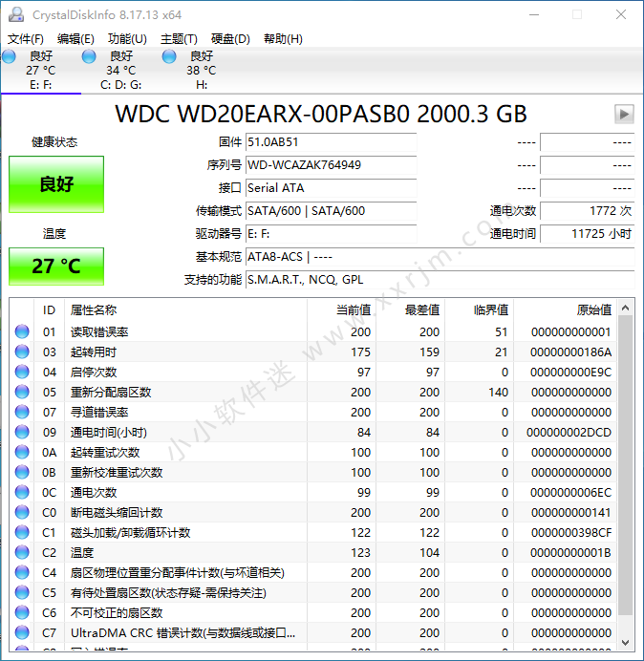The image size is (644, 661).
Task: Click the standard field ATA8-ACS
Action: coord(440,257)
